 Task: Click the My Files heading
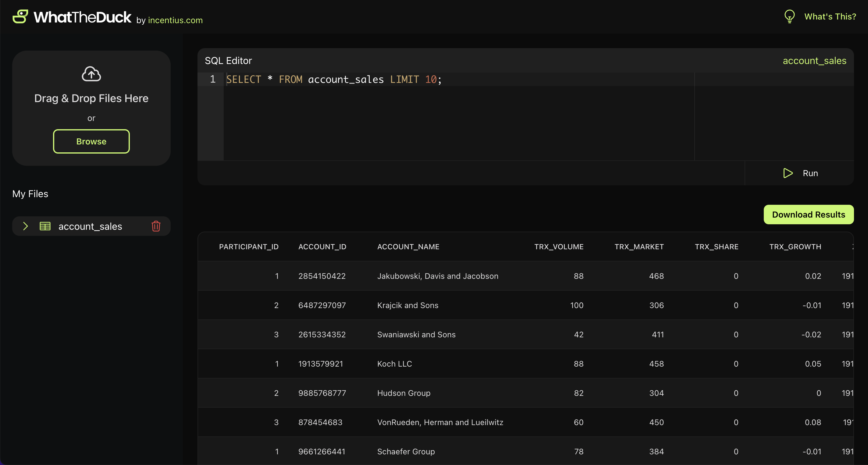point(30,194)
